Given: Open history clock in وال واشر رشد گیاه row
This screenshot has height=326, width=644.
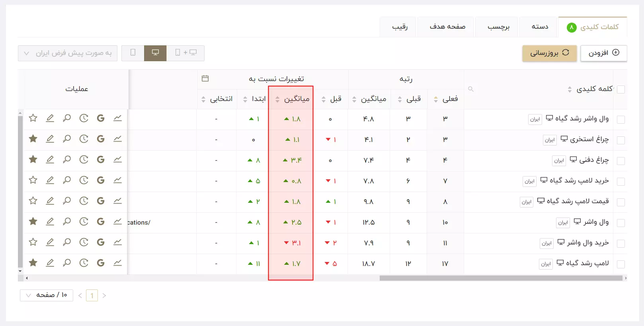Looking at the screenshot, I should pos(84,118).
